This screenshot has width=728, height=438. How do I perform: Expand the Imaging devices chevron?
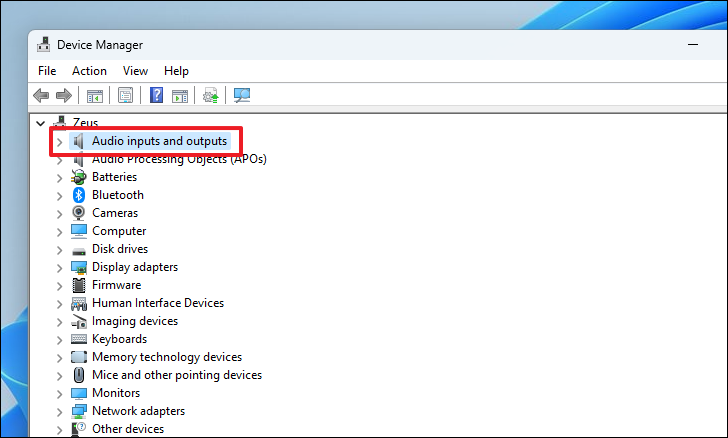pyautogui.click(x=59, y=322)
